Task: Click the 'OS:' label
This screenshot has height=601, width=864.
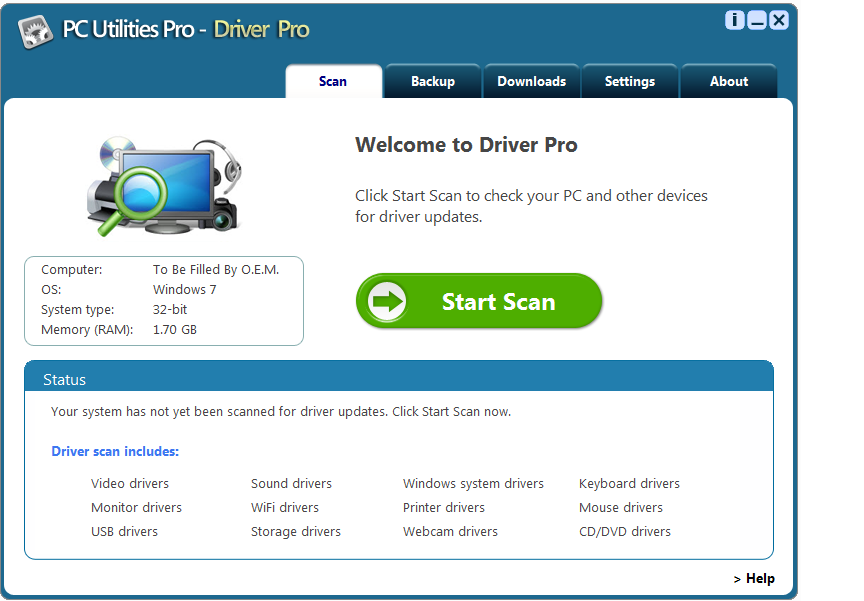Action: click(x=51, y=289)
